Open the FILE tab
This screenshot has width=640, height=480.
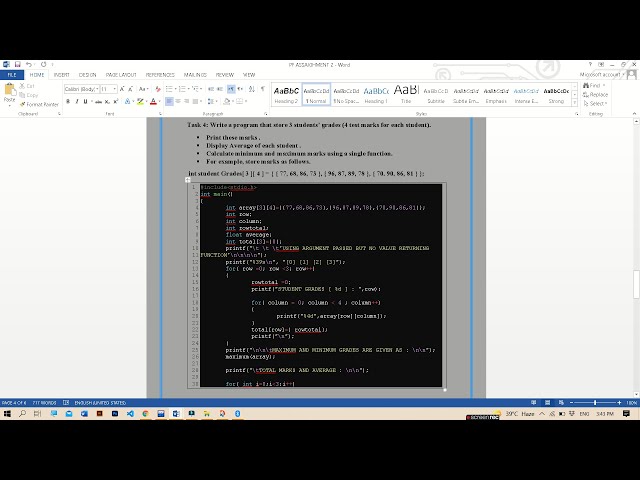tap(12, 75)
